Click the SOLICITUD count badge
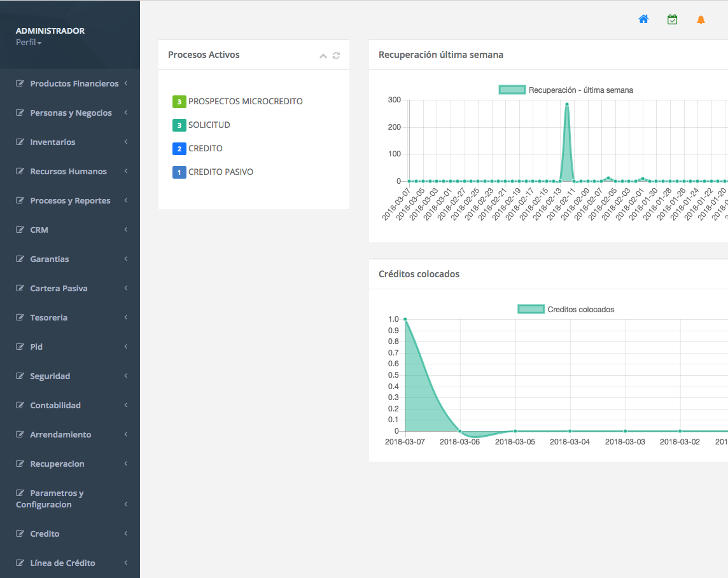This screenshot has height=578, width=728. pos(179,125)
